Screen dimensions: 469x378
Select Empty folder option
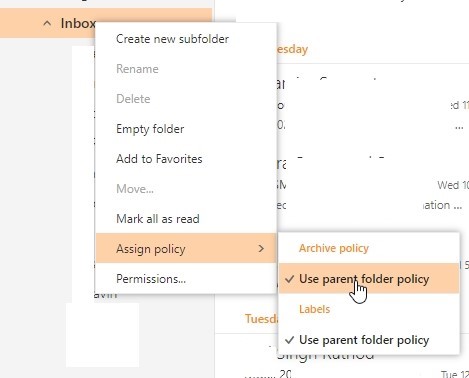pyautogui.click(x=150, y=129)
